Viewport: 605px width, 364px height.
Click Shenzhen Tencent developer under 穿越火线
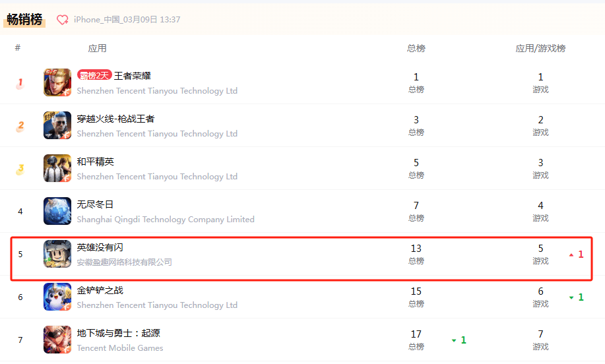[157, 133]
